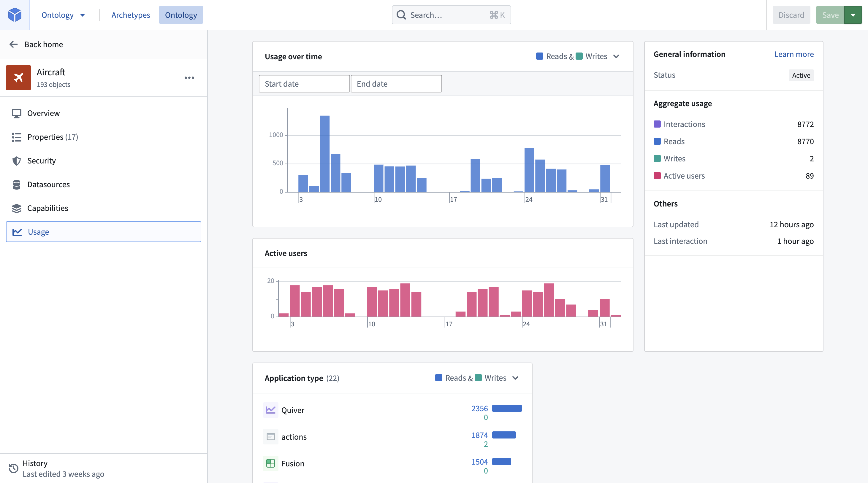Click Quiver reads count 2356

(479, 408)
